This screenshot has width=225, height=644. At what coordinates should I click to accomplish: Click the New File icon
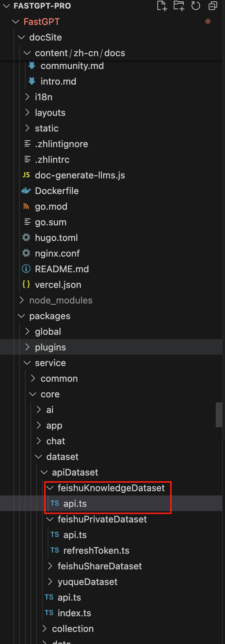(162, 6)
